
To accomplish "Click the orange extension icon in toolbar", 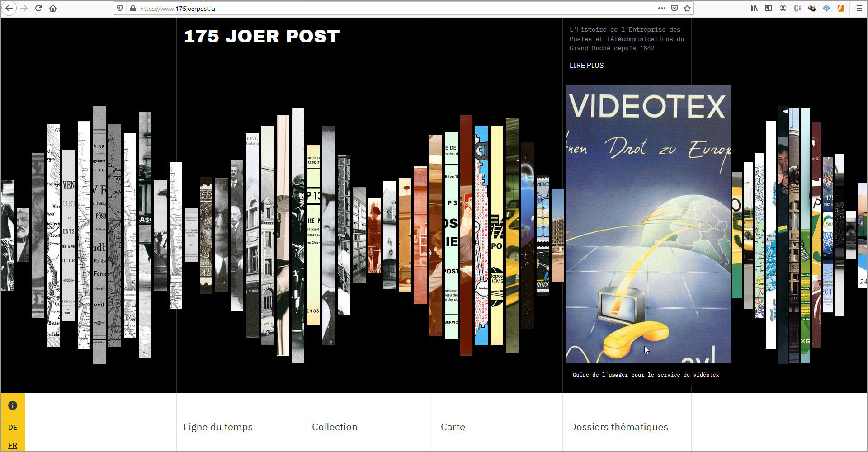I will point(841,8).
